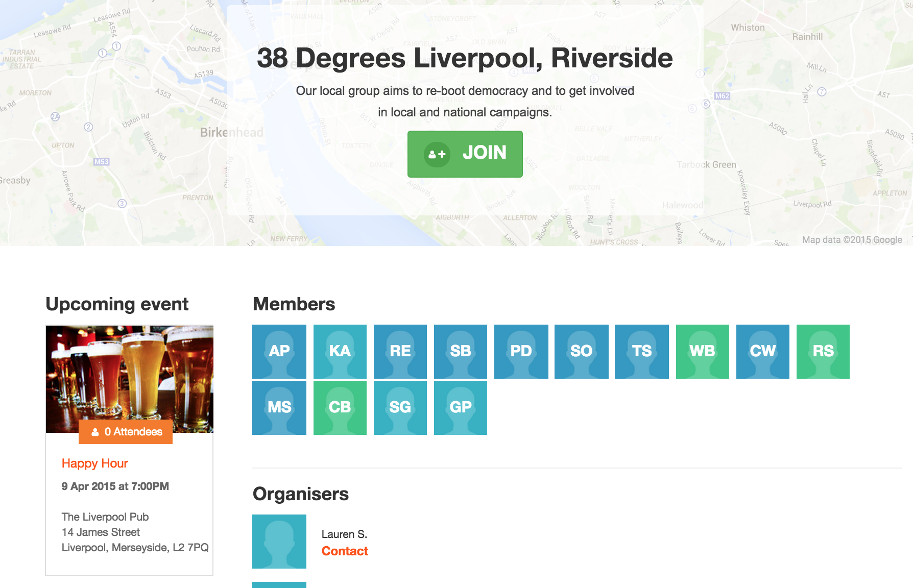Click the organiser name 'Lauren S.'

click(344, 534)
